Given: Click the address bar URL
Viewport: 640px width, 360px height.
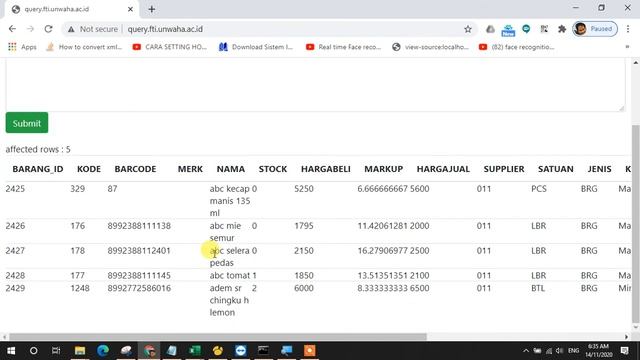Looking at the screenshot, I should click(165, 29).
